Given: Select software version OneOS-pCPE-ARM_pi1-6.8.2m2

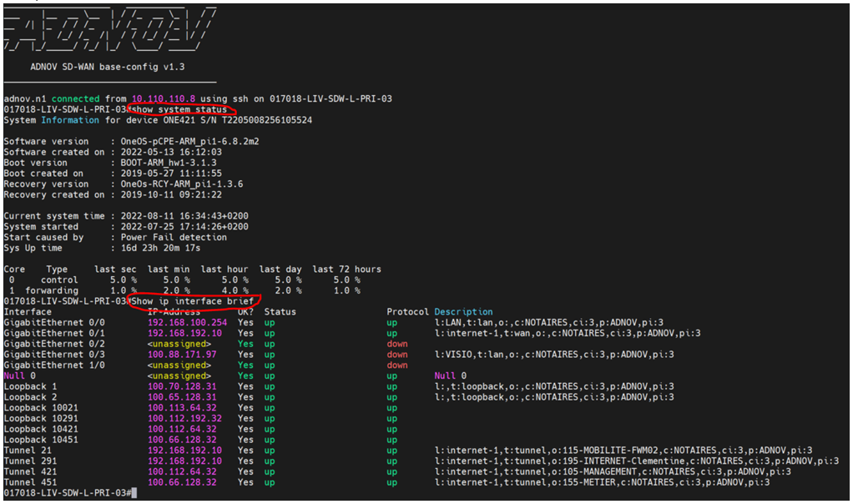Looking at the screenshot, I should pos(189,141).
